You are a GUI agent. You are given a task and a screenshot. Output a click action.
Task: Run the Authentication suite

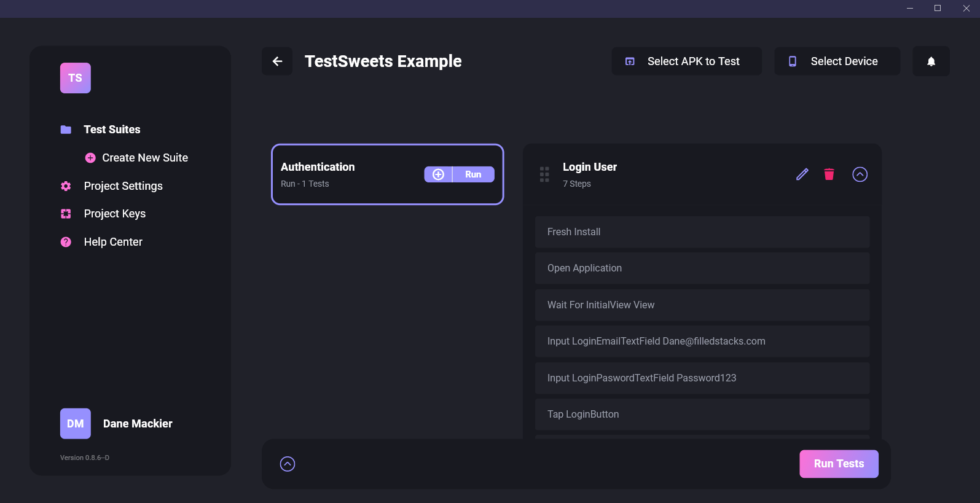[473, 174]
